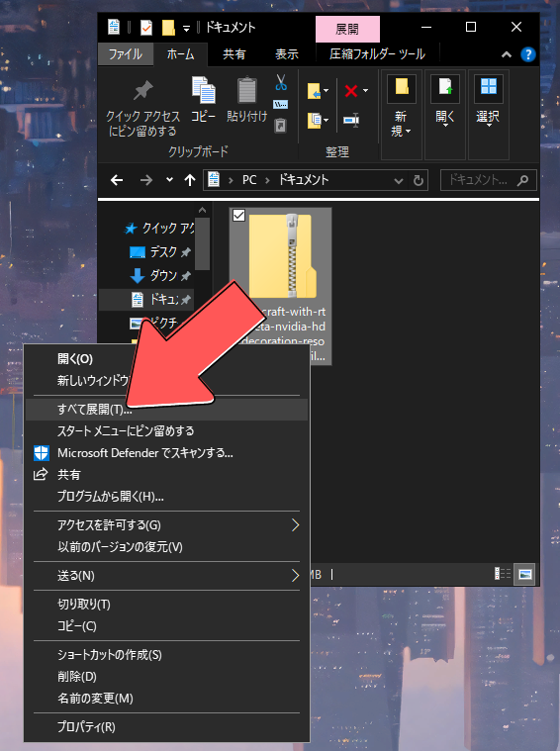Choose Open with (プログラムから開く) item
Viewport: 560px width, 751px height.
click(x=166, y=497)
